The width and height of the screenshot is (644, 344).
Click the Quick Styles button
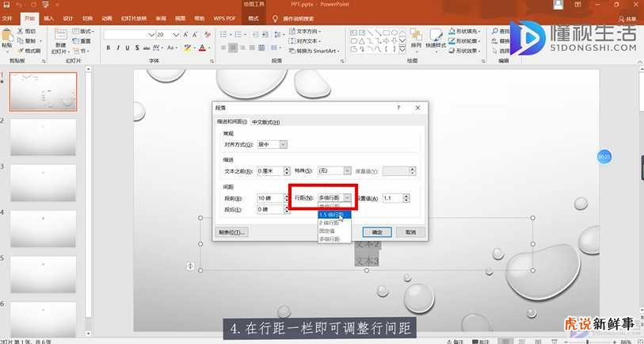[x=436, y=41]
